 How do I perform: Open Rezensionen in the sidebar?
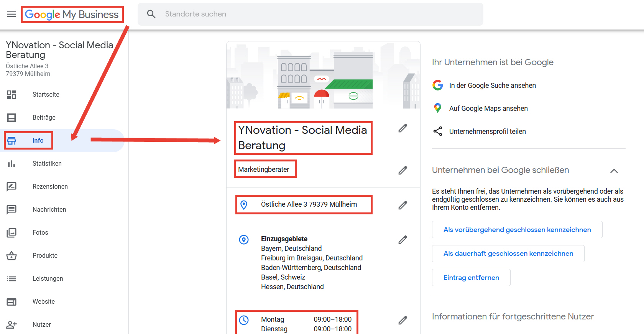click(x=50, y=187)
